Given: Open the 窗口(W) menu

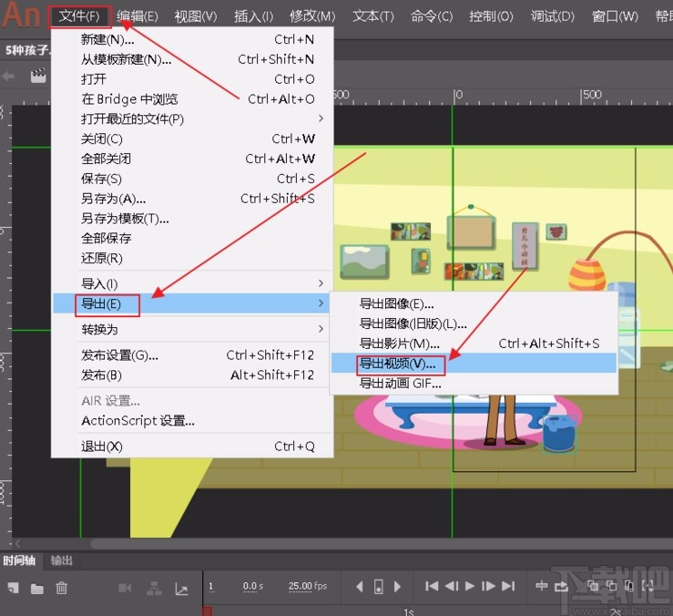Looking at the screenshot, I should (x=615, y=16).
